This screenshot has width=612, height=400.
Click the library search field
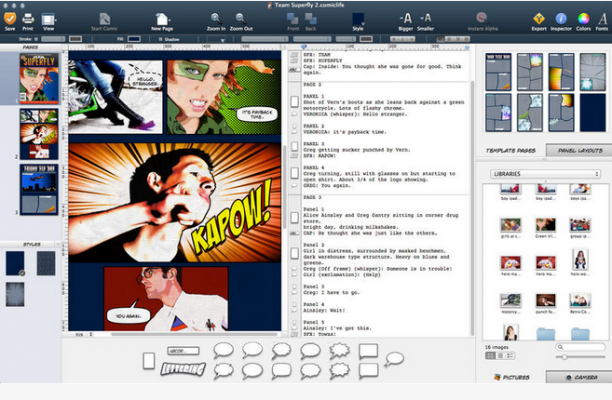tap(580, 347)
